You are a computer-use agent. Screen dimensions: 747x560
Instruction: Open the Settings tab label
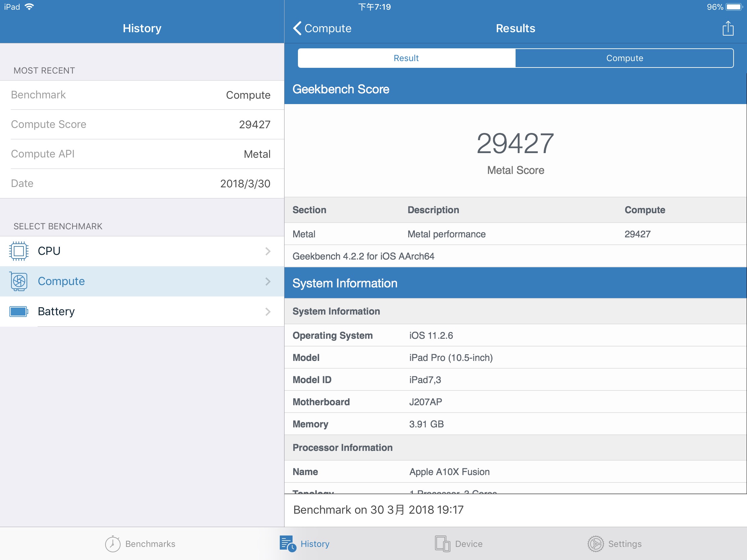[625, 544]
